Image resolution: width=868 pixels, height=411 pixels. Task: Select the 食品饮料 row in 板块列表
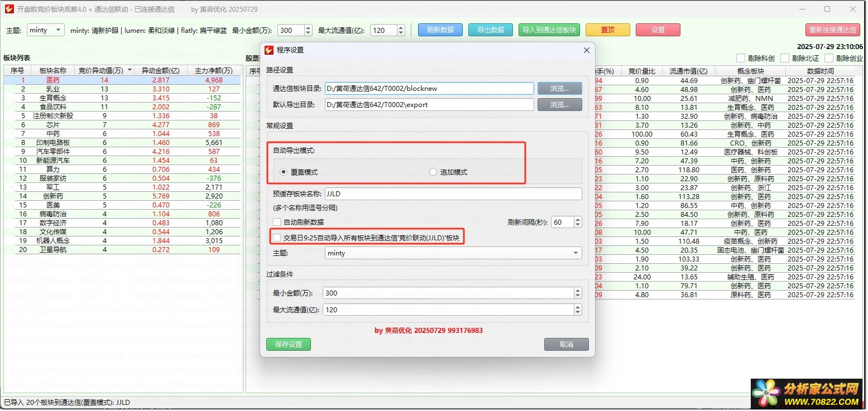click(x=122, y=107)
